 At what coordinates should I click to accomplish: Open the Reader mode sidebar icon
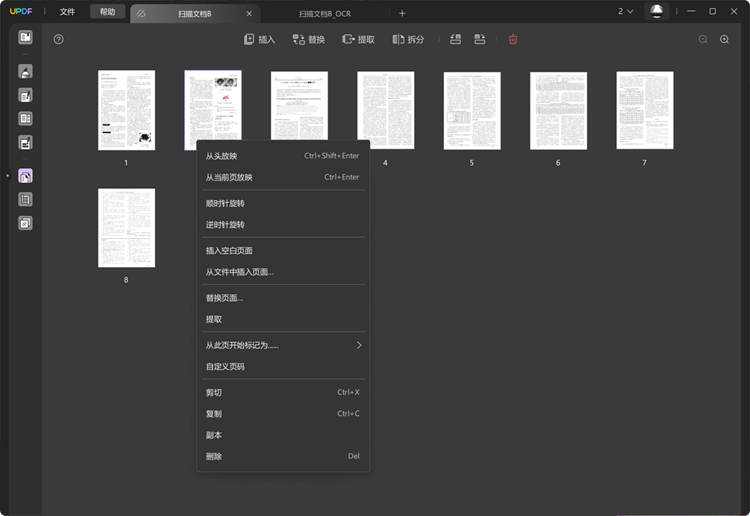[25, 37]
